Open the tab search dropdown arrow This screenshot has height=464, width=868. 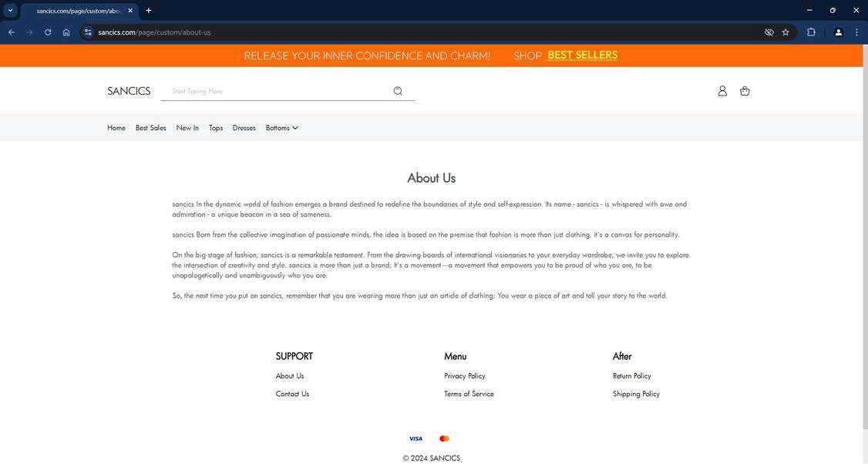pyautogui.click(x=10, y=10)
